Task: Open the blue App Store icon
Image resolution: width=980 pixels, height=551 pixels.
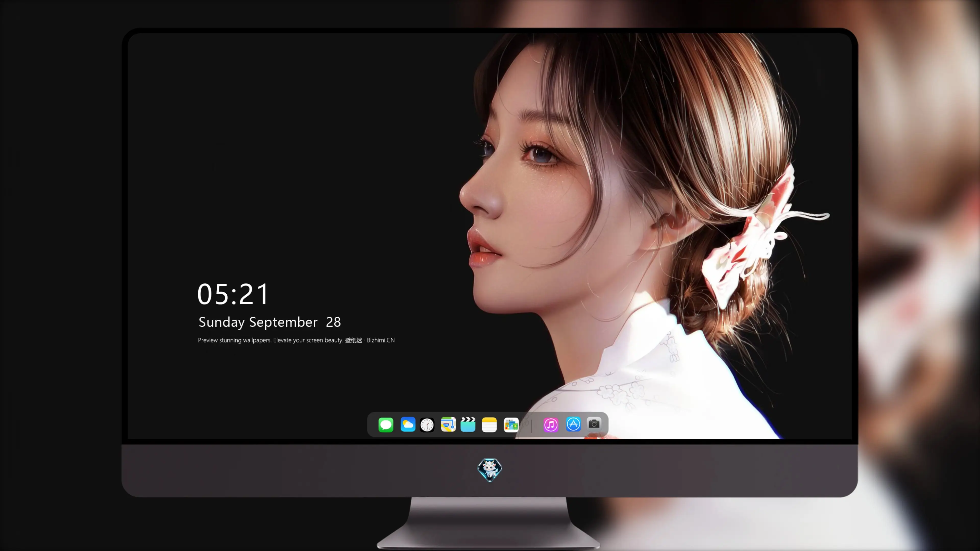Action: [x=573, y=424]
